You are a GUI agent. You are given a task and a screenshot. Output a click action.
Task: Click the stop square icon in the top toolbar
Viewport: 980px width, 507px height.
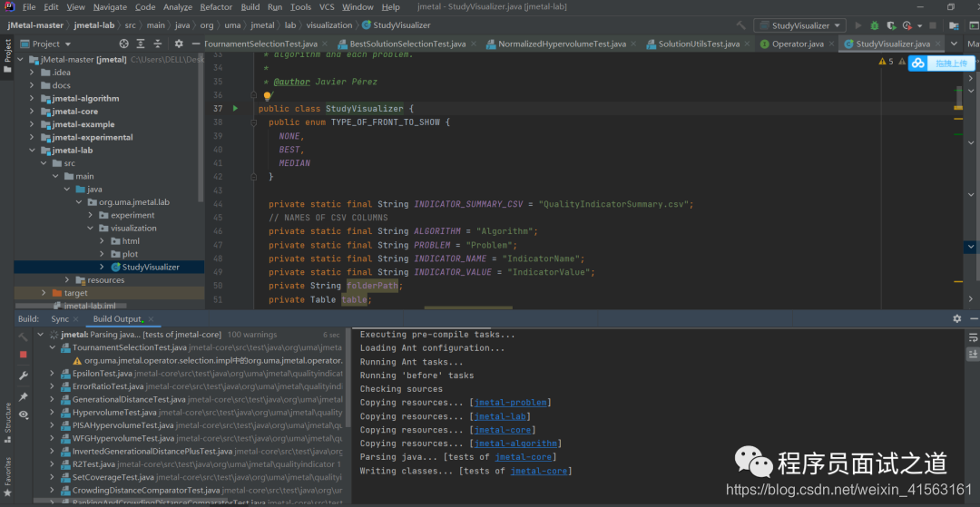933,25
